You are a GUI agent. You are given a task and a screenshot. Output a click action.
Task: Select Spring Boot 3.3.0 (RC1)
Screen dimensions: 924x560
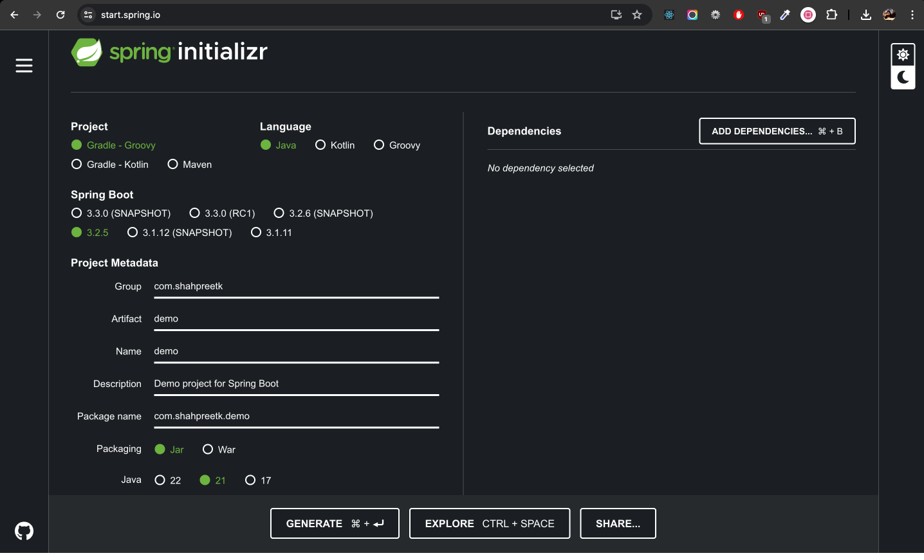click(x=222, y=213)
